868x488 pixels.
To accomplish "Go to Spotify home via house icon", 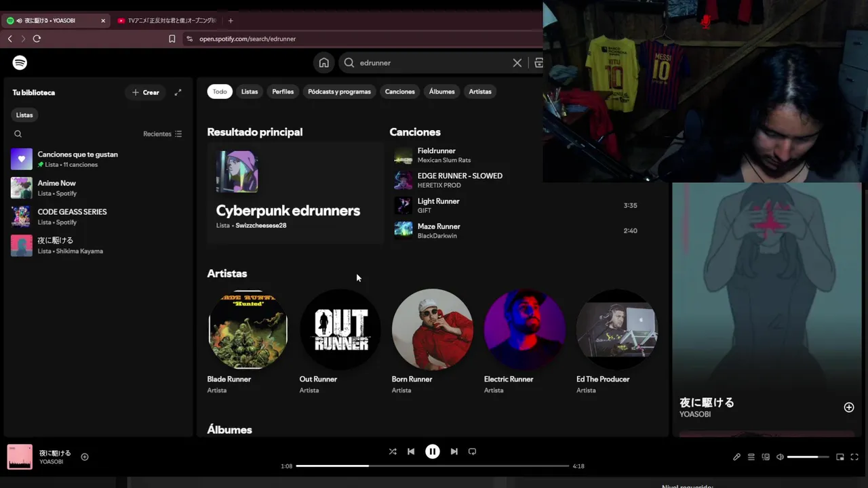I will (324, 62).
